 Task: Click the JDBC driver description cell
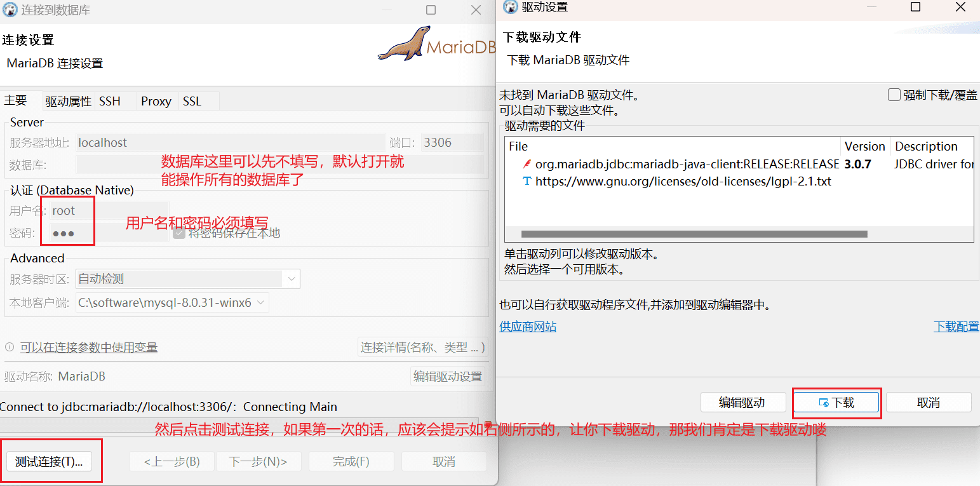pos(934,164)
